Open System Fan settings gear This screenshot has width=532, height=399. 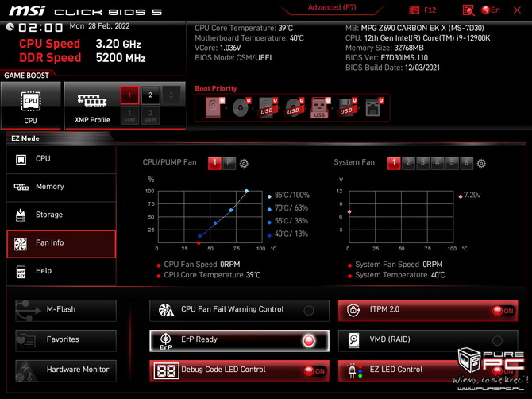tap(481, 163)
